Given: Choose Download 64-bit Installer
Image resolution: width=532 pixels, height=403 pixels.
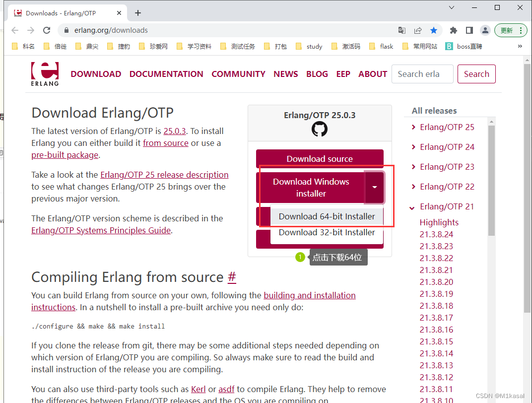Looking at the screenshot, I should pos(327,216).
